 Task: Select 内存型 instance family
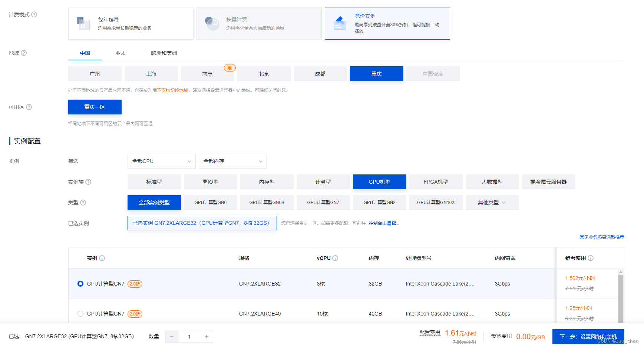(x=267, y=182)
